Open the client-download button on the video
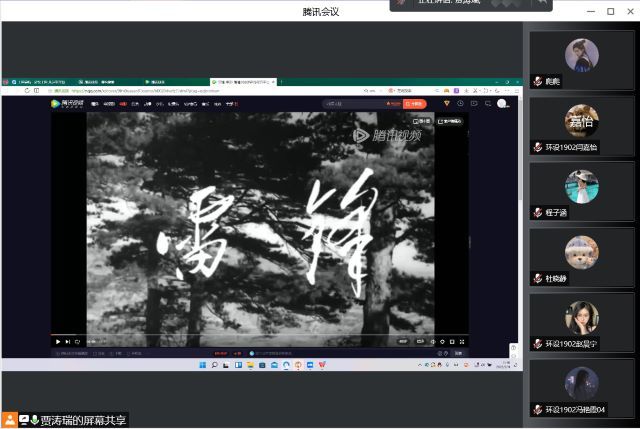The height and width of the screenshot is (429, 640). 449,121
